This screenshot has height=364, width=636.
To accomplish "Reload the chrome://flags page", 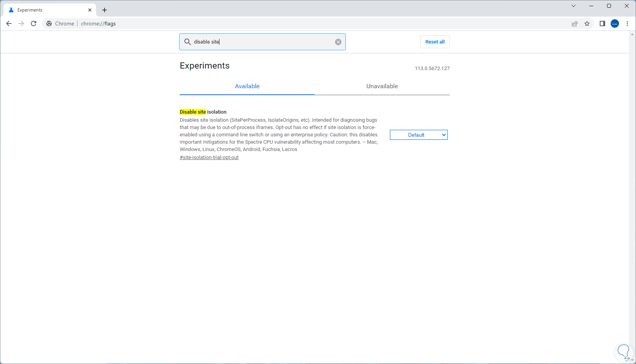I will (x=34, y=23).
